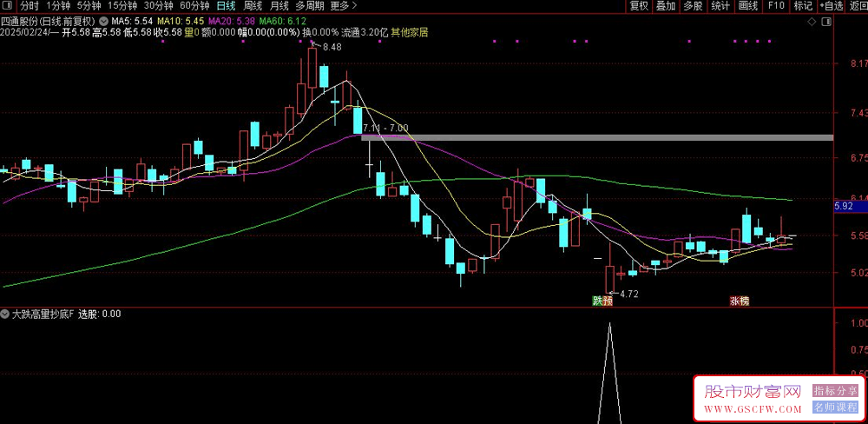Click the 叠加 overlay button
This screenshot has height=424, width=868.
[666, 6]
